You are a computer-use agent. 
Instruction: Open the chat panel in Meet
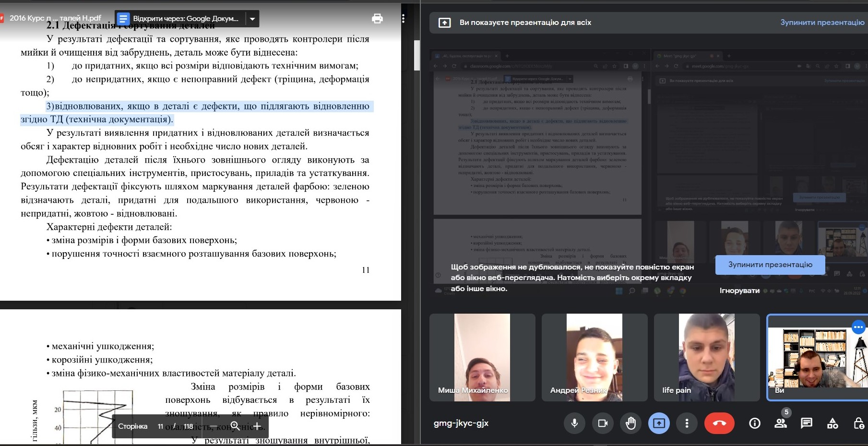coord(807,423)
